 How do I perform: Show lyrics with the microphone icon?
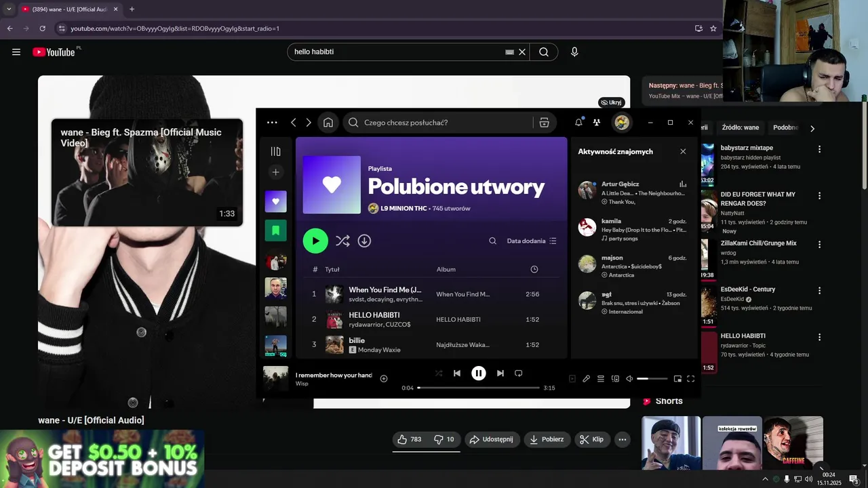(587, 379)
